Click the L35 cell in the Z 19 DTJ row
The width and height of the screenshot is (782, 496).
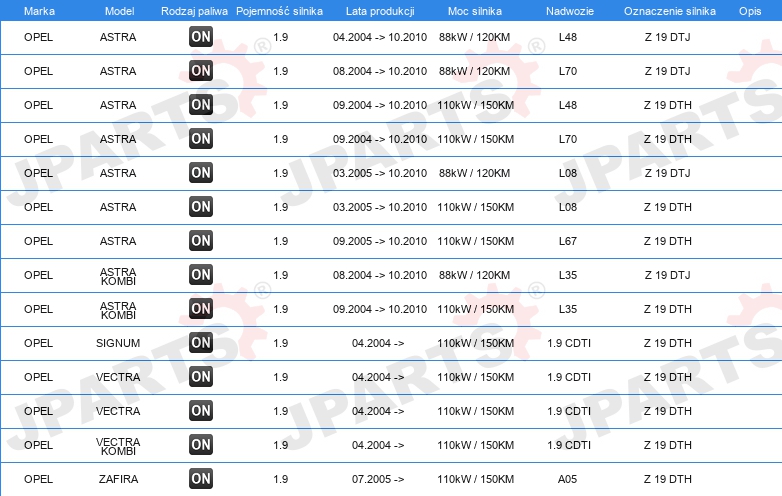tap(568, 275)
